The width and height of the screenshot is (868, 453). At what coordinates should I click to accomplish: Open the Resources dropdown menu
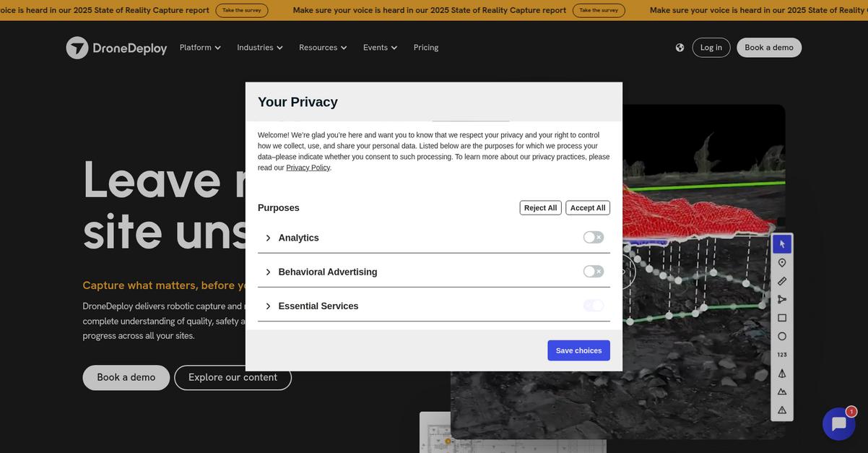pos(323,48)
